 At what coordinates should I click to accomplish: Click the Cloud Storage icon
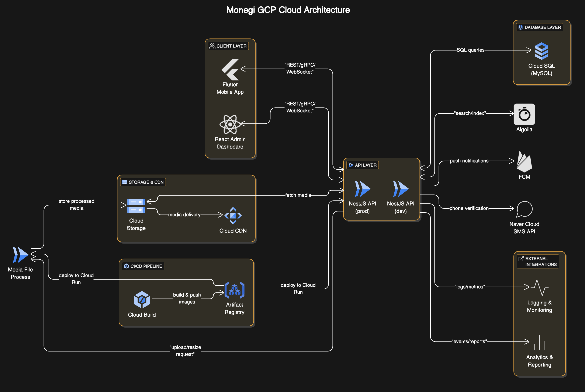pos(136,206)
